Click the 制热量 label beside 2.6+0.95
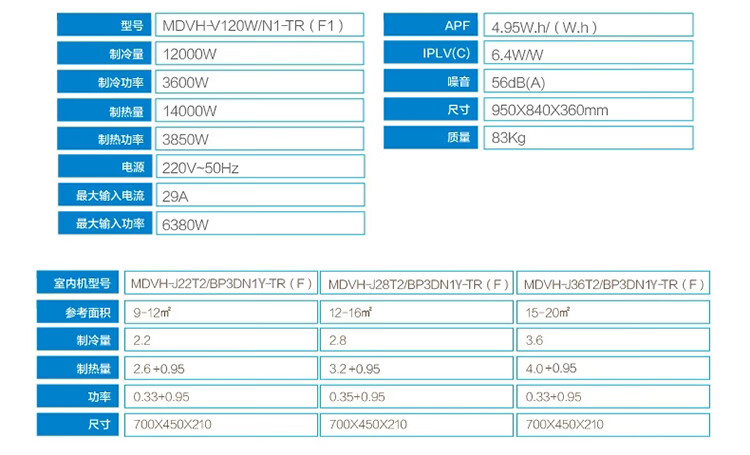 (77, 368)
